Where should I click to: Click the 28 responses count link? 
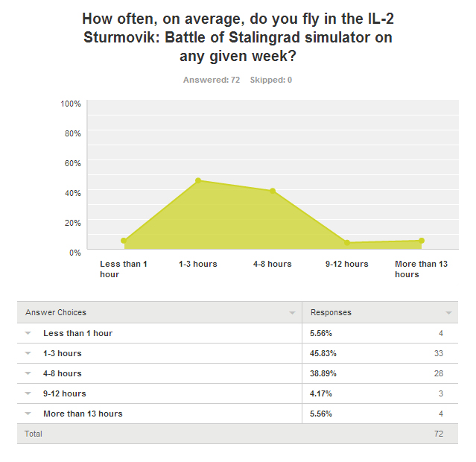pyautogui.click(x=439, y=373)
